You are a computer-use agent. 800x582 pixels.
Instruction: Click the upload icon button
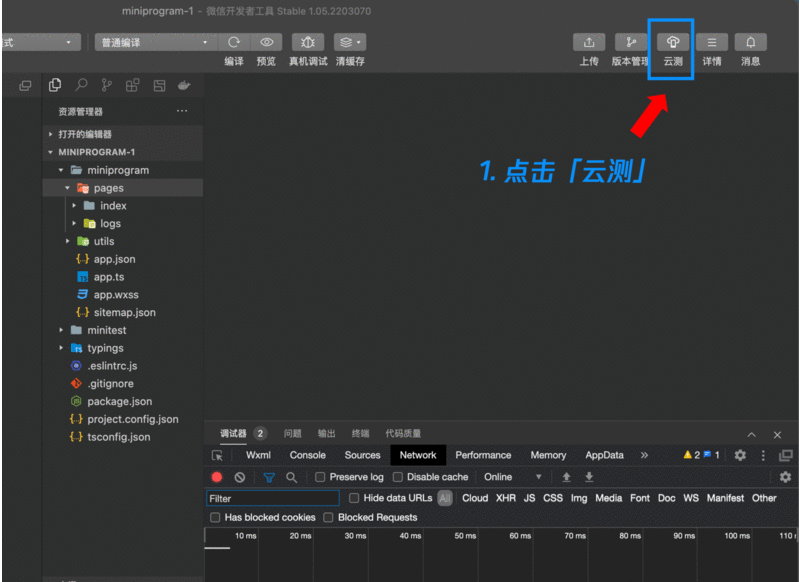click(589, 42)
